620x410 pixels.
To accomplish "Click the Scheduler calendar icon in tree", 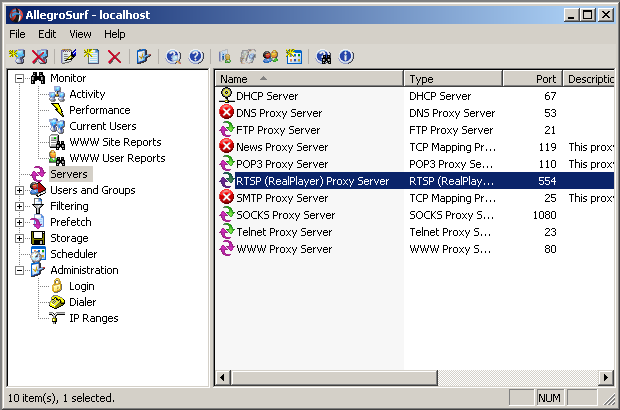I will tap(38, 254).
